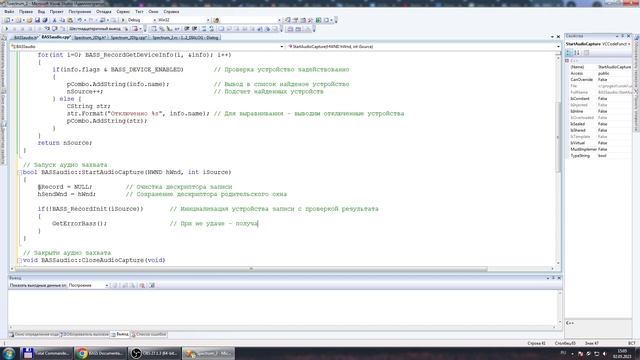Switch to the Вывод output tab
This screenshot has width=640, height=360.
pyautogui.click(x=120, y=334)
